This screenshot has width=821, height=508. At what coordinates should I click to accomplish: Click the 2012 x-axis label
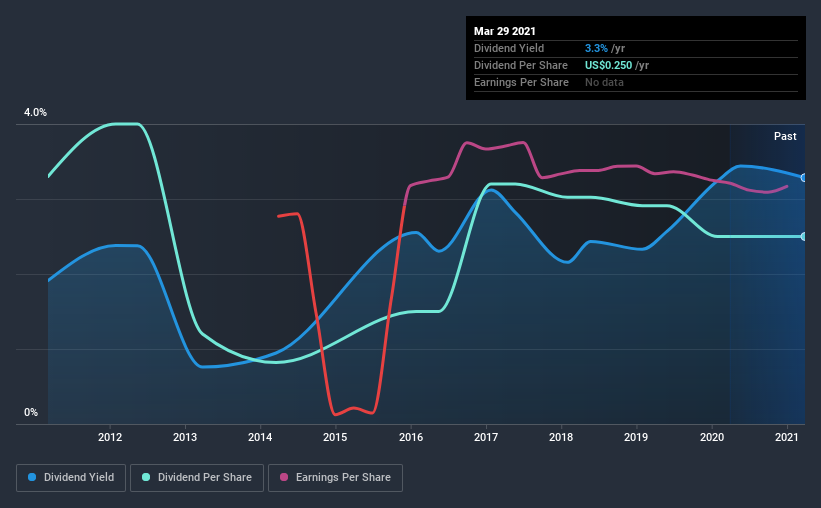coord(110,437)
